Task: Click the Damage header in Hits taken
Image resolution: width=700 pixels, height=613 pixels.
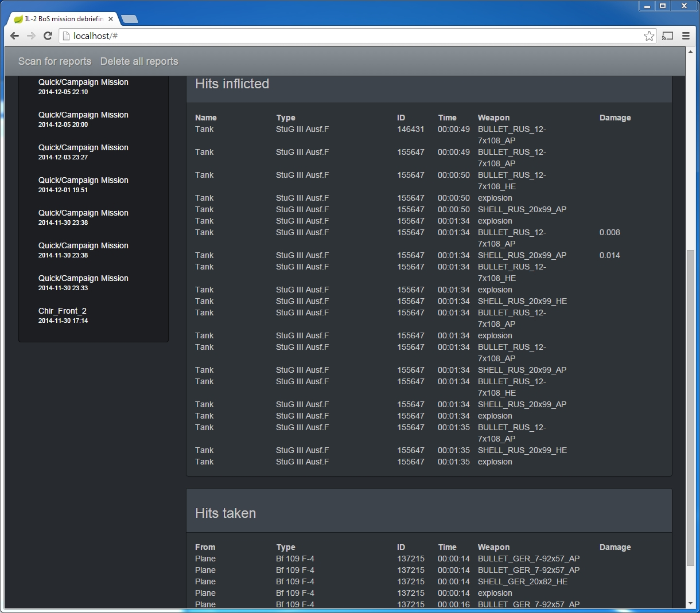Action: point(615,547)
